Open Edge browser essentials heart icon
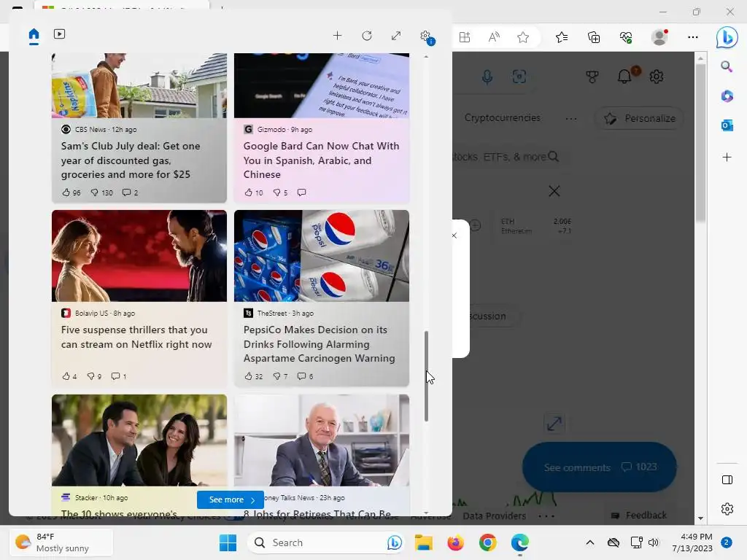 click(x=626, y=37)
